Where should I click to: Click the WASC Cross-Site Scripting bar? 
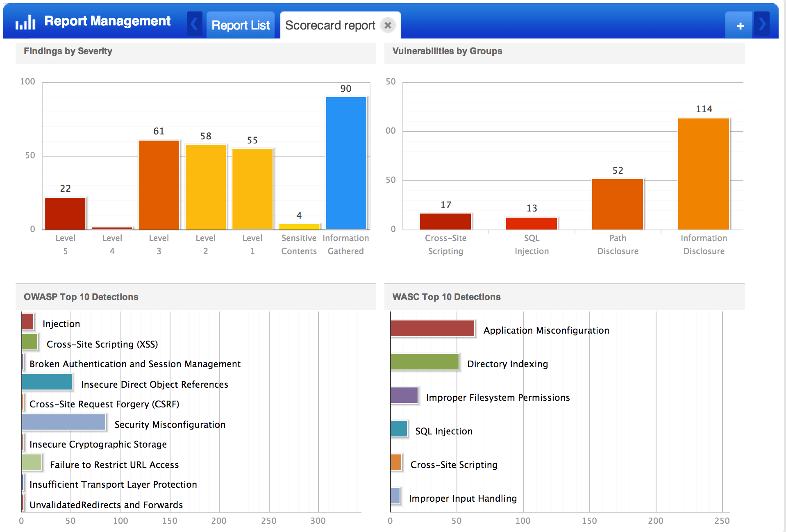pos(396,462)
